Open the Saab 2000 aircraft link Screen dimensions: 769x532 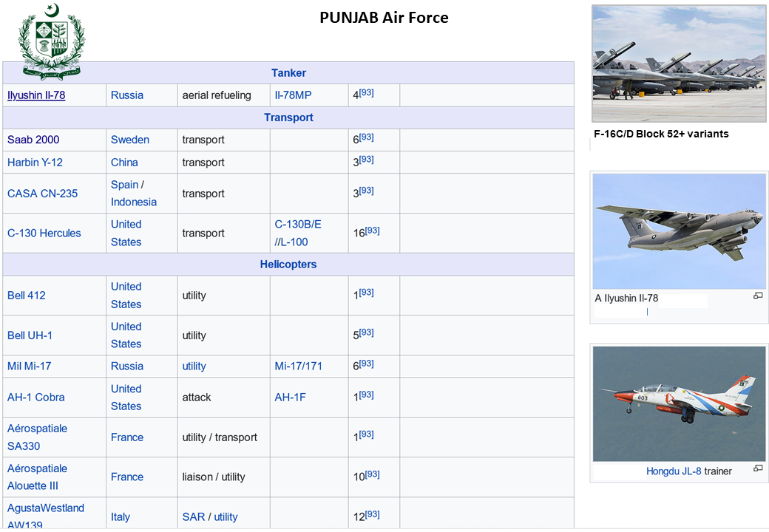(33, 140)
